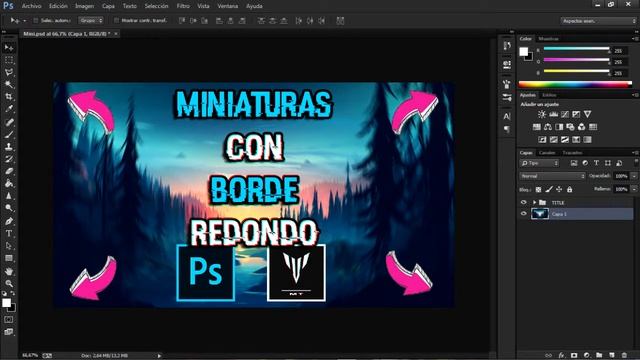Image resolution: width=640 pixels, height=360 pixels.
Task: Open the Normal blend mode dropdown
Action: (x=553, y=176)
